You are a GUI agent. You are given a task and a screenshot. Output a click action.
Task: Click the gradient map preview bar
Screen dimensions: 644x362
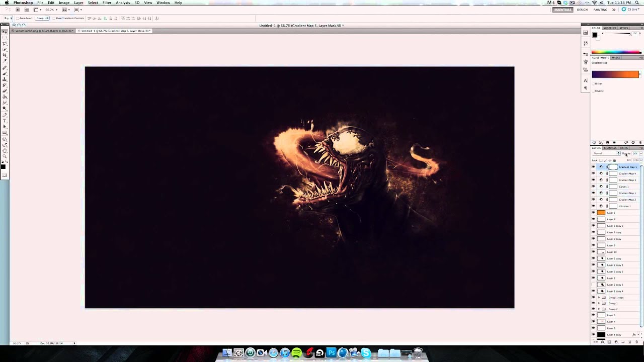pyautogui.click(x=615, y=74)
